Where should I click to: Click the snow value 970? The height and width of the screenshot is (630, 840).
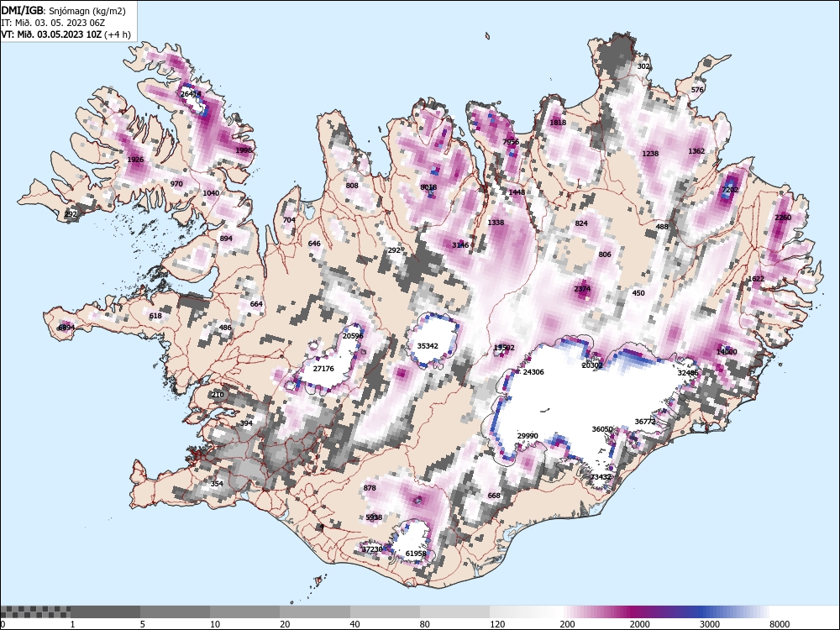pos(176,184)
